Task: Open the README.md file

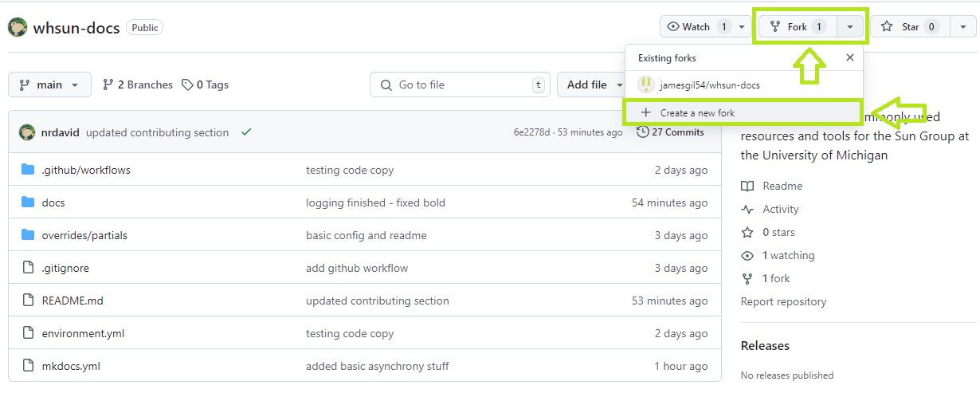Action: 73,301
